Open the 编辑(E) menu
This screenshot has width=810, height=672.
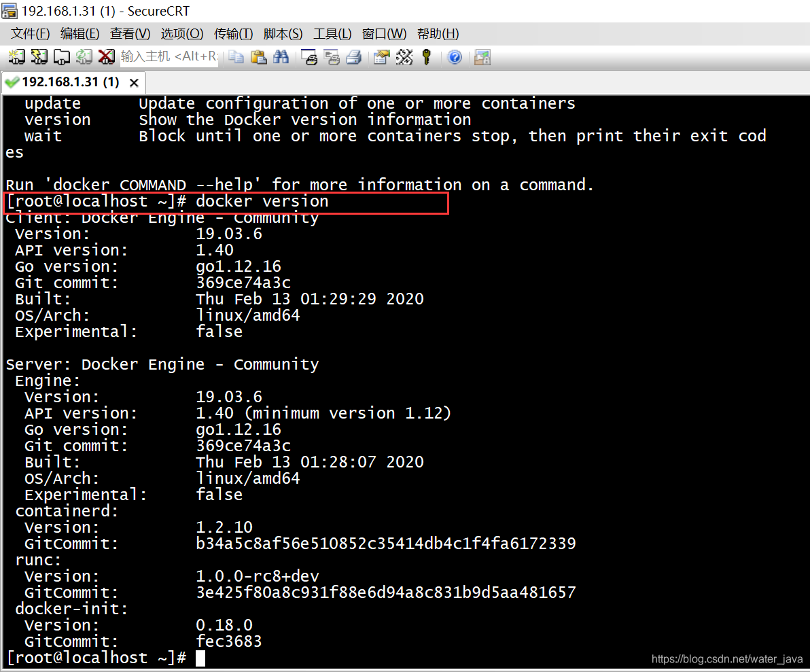80,34
